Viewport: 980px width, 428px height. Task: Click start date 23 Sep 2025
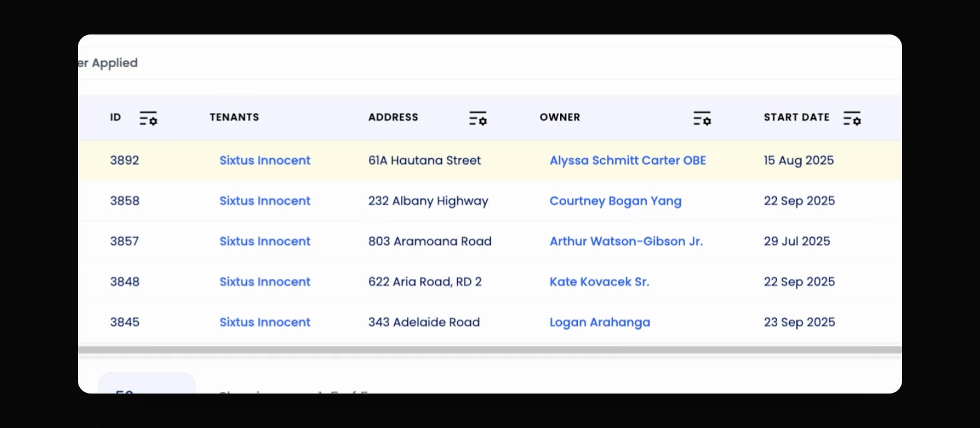(799, 322)
